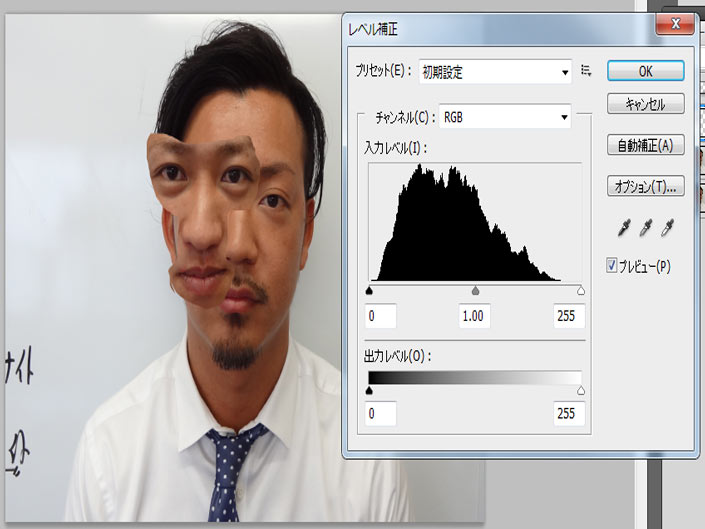The width and height of the screenshot is (705, 529).
Task: Click the input midtone gray slider handle
Action: coord(475,290)
